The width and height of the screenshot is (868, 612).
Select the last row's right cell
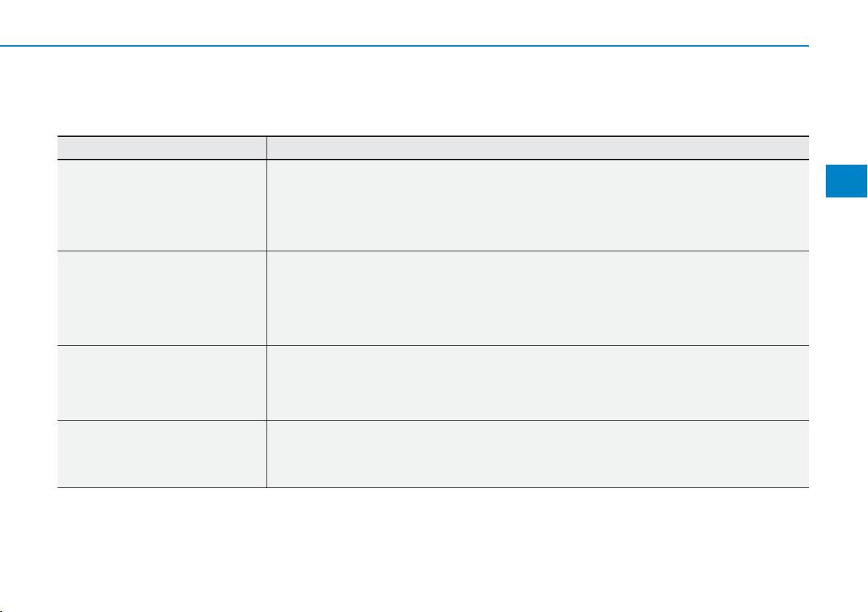(x=537, y=454)
